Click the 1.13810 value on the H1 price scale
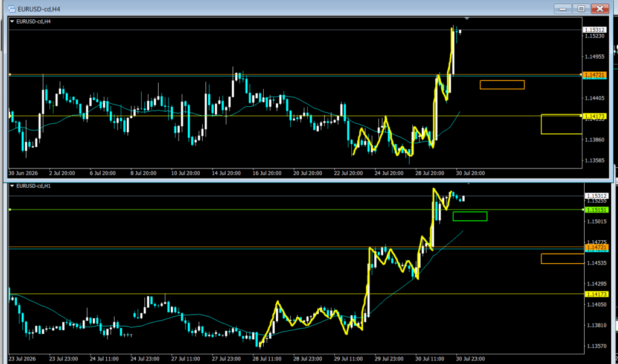This screenshot has height=364, width=618. (597, 325)
